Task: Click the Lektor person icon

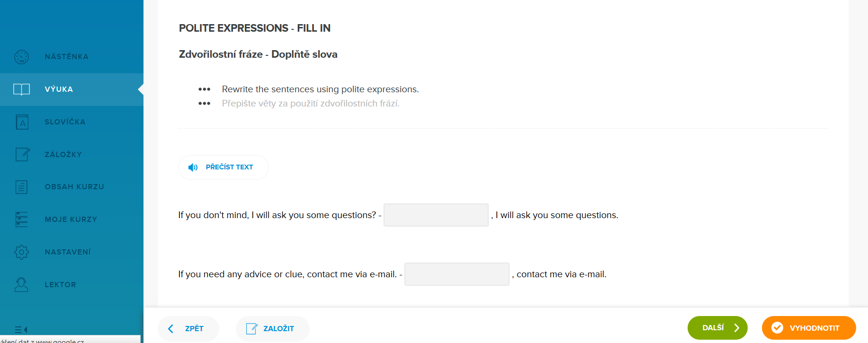Action: coord(22,285)
